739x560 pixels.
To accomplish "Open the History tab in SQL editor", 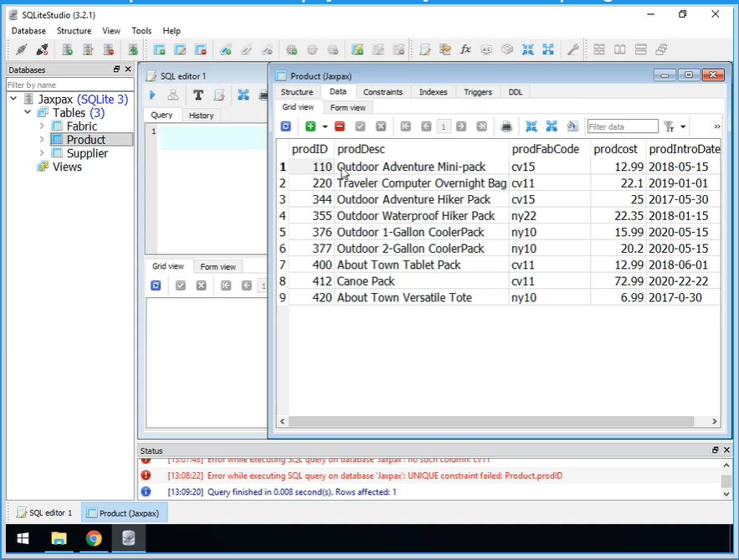I will (201, 116).
